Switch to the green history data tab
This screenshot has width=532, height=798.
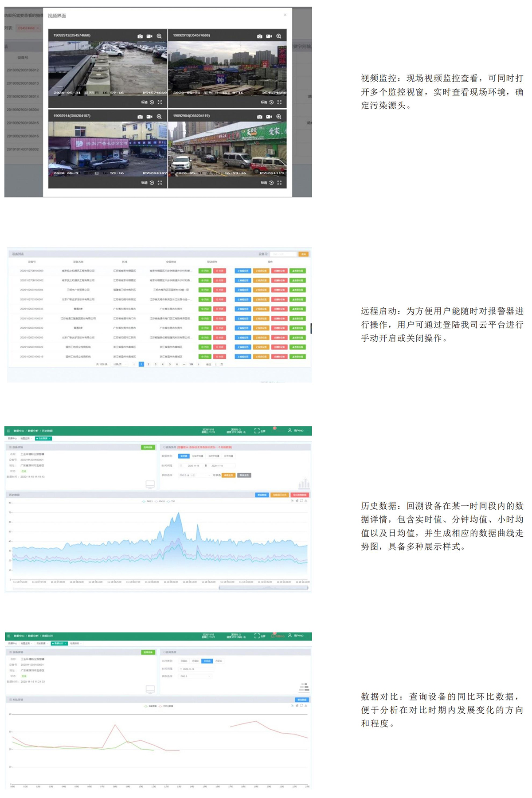(x=43, y=438)
